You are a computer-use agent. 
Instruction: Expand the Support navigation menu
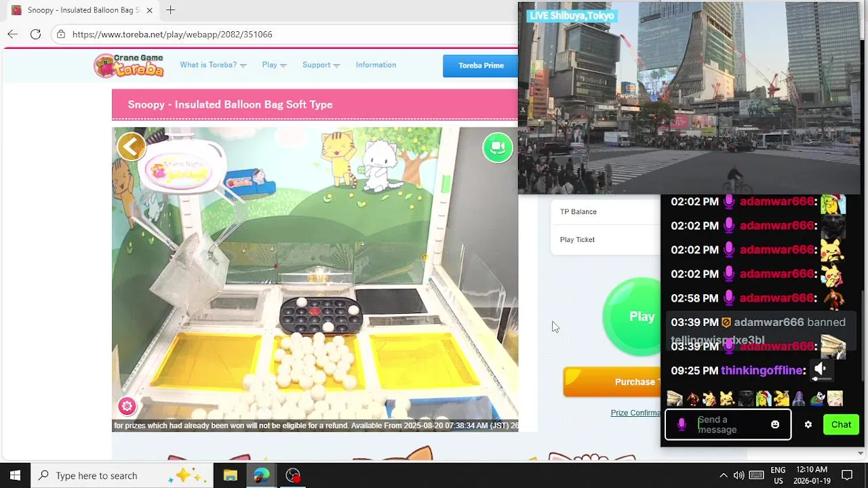[x=321, y=65]
